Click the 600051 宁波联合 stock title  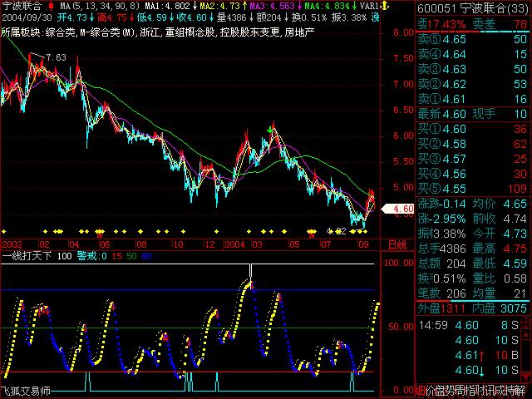[472, 8]
